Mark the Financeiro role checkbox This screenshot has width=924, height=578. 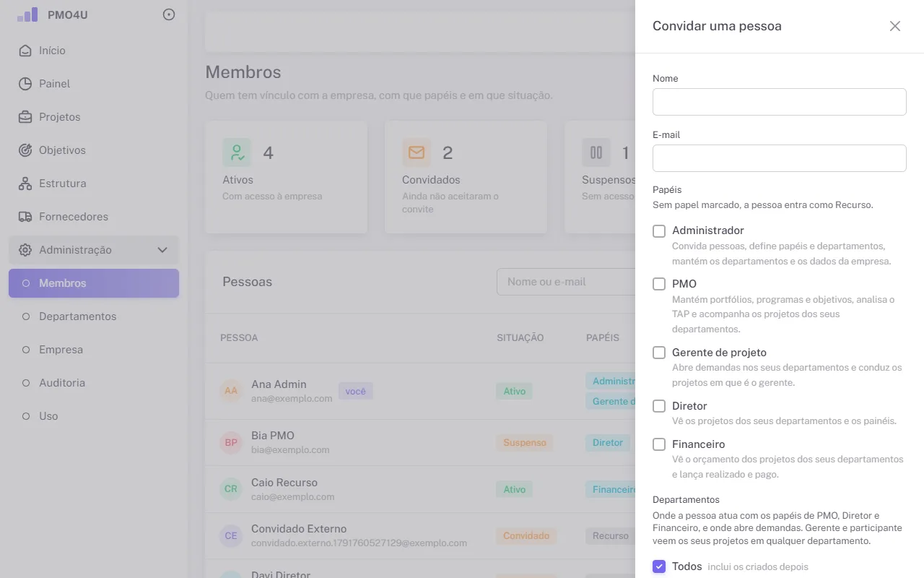[659, 444]
